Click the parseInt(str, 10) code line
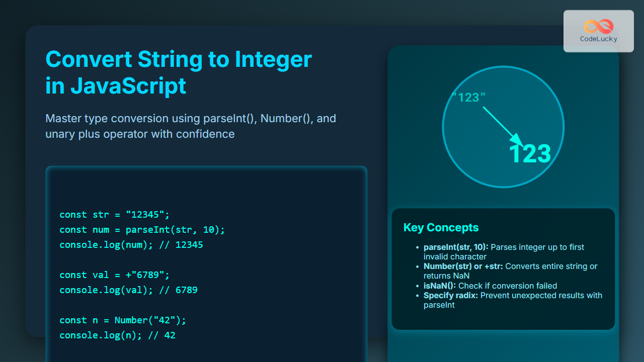This screenshot has width=644, height=362. pyautogui.click(x=142, y=230)
